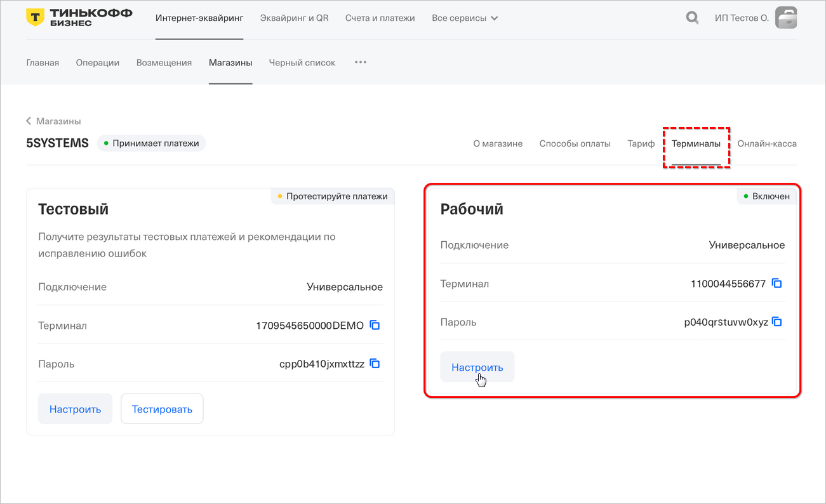Go back via Магазины breadcrumb

(x=53, y=121)
